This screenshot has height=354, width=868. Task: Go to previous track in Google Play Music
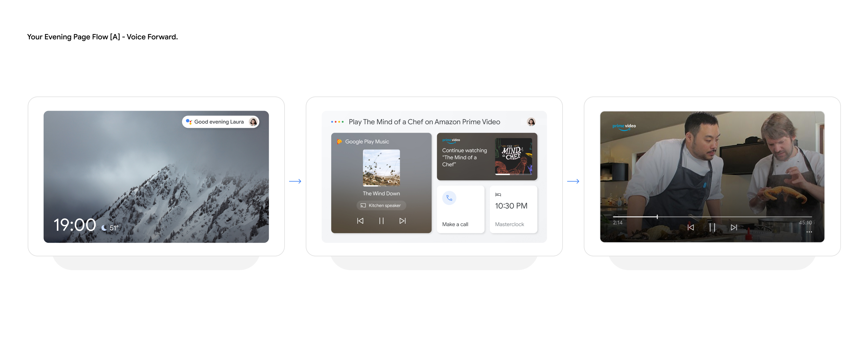click(360, 221)
